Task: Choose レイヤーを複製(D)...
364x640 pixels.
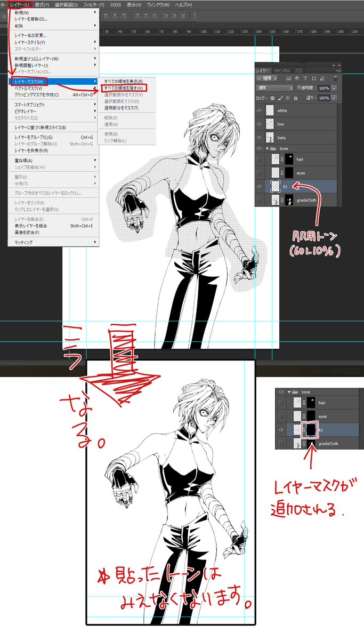Action: (x=31, y=19)
